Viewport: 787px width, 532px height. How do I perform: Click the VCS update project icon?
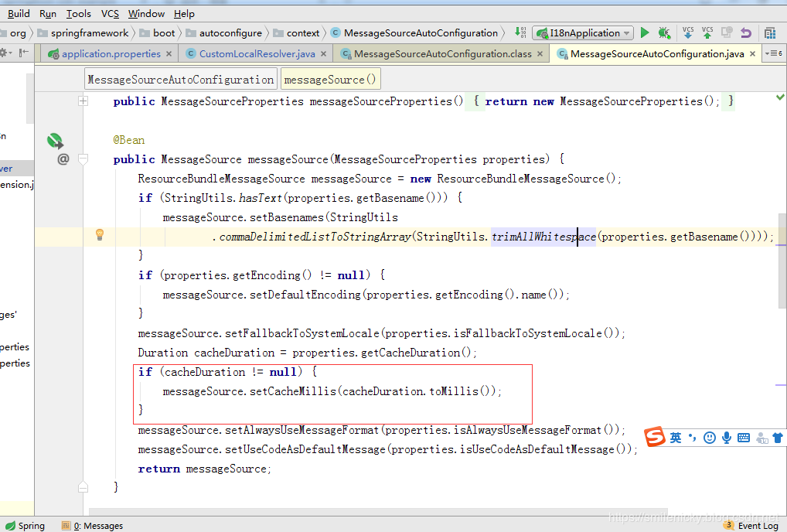688,32
